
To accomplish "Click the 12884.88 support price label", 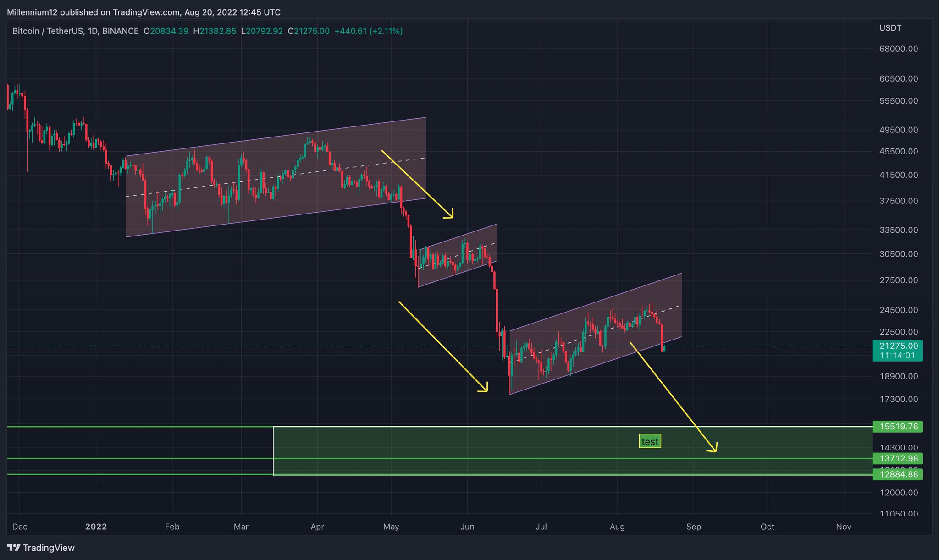I will pos(898,474).
